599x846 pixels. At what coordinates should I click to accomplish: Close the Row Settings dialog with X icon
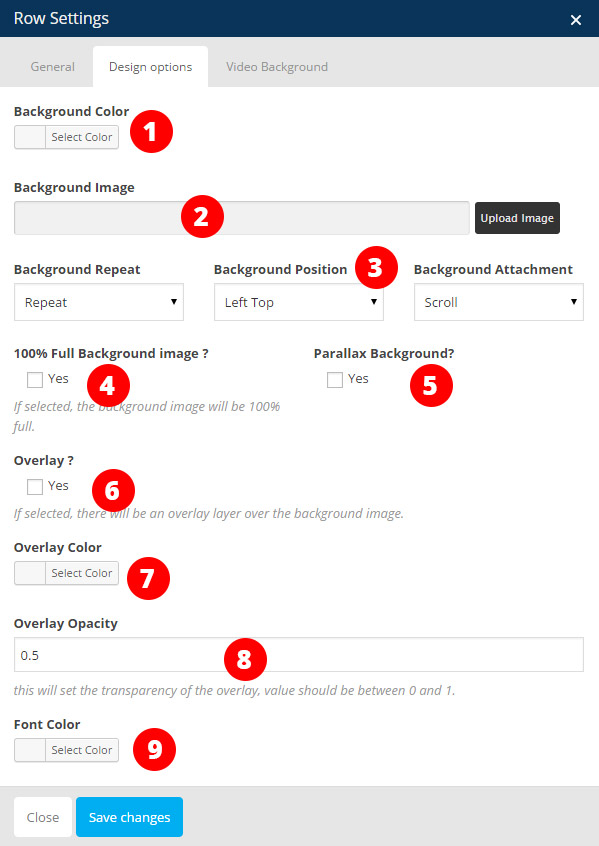coord(576,20)
